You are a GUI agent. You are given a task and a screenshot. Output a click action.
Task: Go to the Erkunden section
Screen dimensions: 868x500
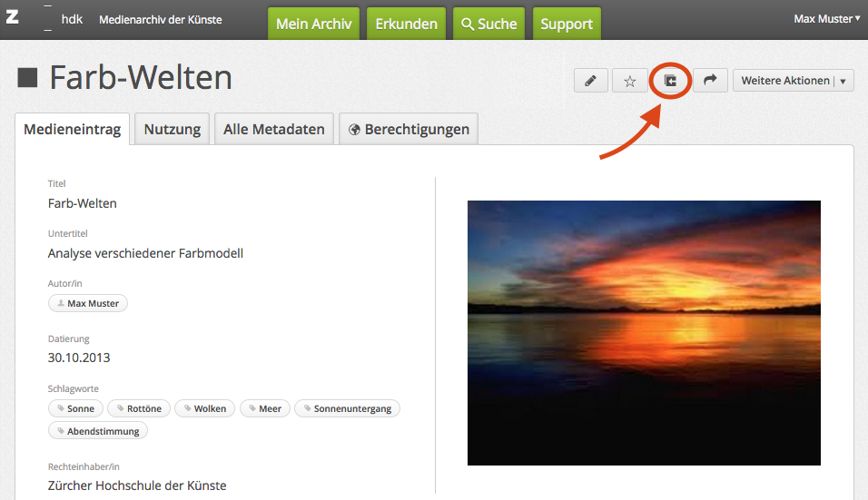[x=406, y=25]
